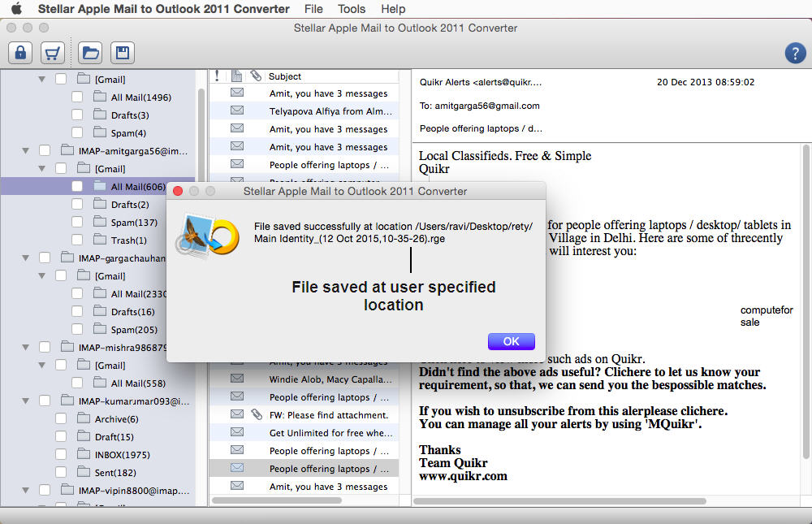
Task: Collapse the IMAP-vipin8800 account tree
Action: 25,491
